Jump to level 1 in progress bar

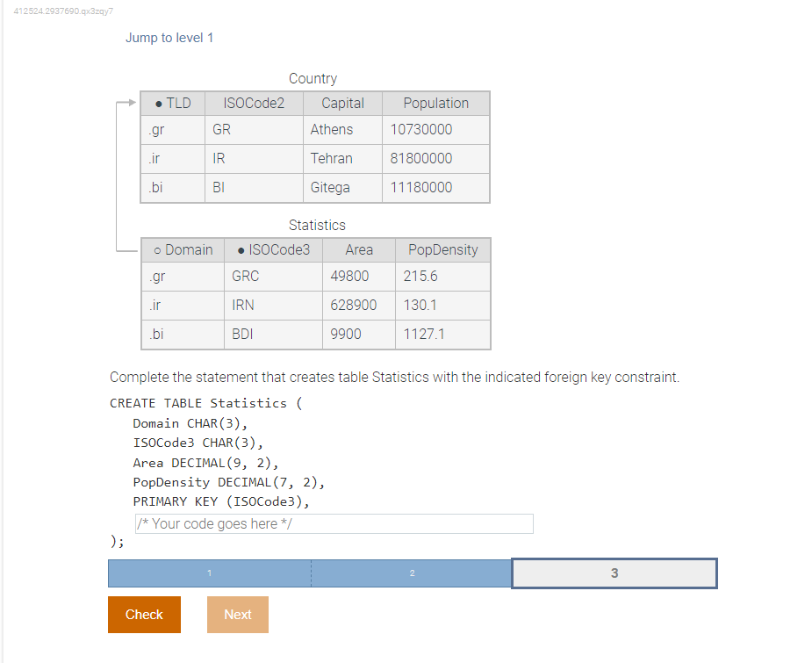click(x=209, y=573)
